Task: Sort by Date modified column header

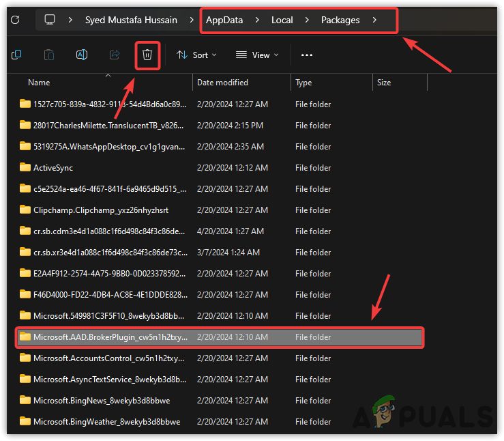Action: point(222,83)
